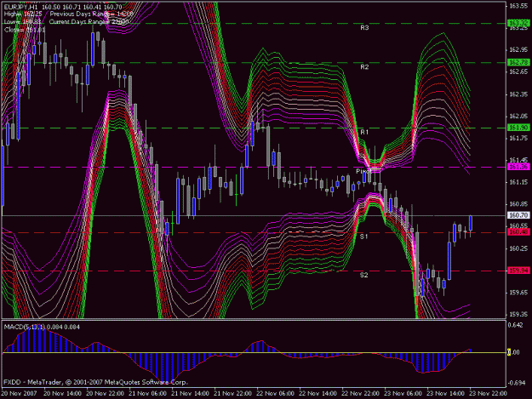Click the Current Days Range readout
This screenshot has width=532, height=399.
click(89, 22)
